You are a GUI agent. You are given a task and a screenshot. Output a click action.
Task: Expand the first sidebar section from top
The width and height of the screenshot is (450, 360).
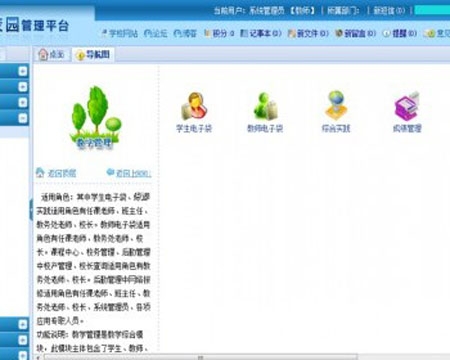(23, 71)
